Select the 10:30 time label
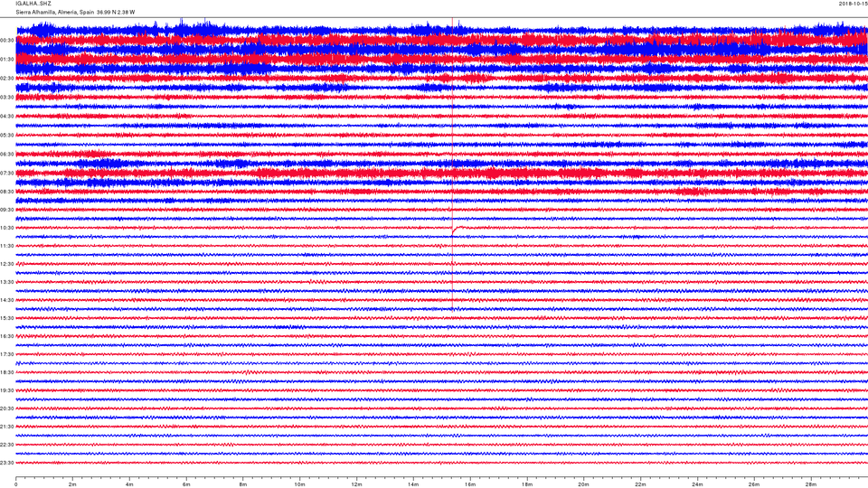This screenshot has width=868, height=488. click(7, 228)
